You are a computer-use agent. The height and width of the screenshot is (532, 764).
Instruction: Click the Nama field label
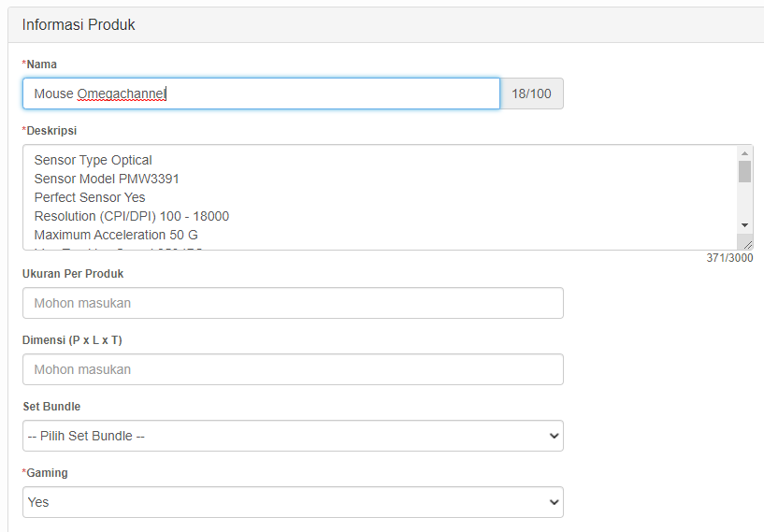point(39,65)
